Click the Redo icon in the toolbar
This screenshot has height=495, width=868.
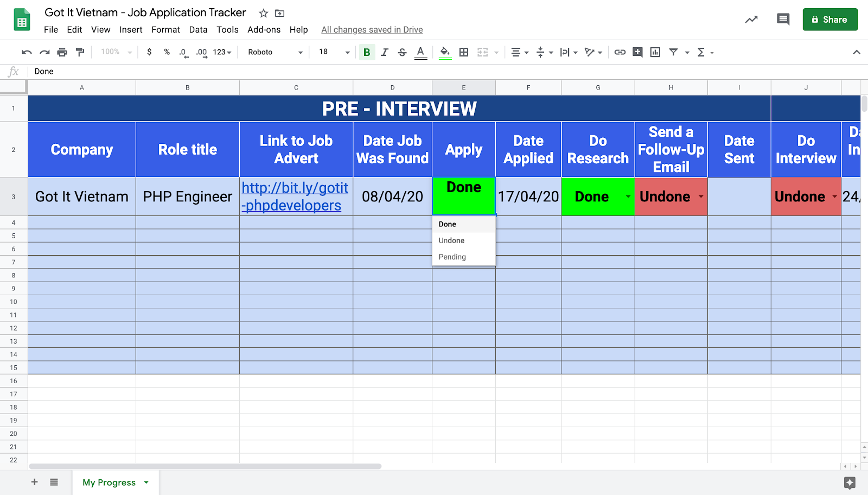pos(44,52)
